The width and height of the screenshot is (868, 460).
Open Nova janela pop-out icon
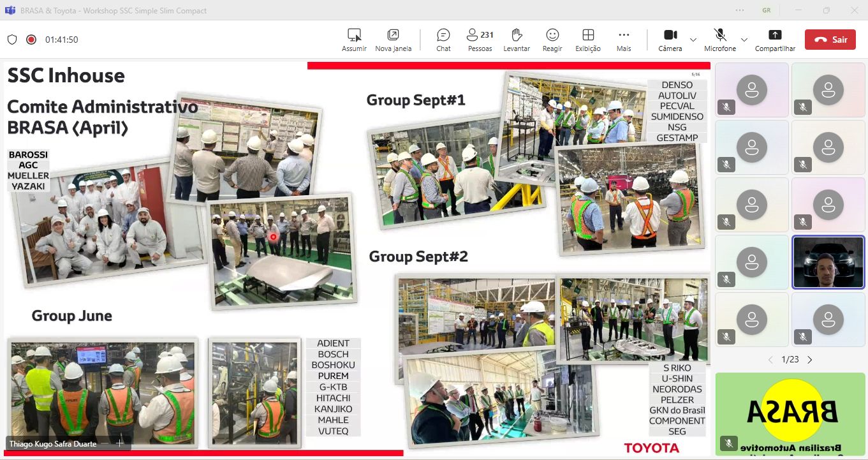click(x=393, y=35)
